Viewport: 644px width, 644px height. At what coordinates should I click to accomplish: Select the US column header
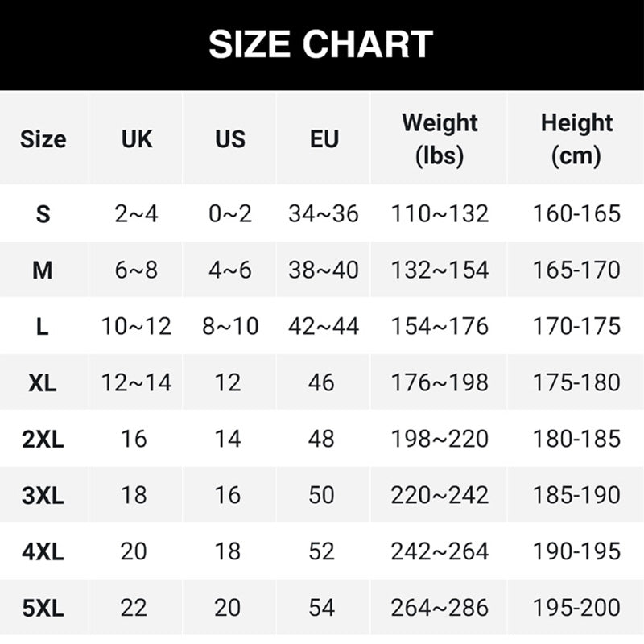click(x=230, y=138)
